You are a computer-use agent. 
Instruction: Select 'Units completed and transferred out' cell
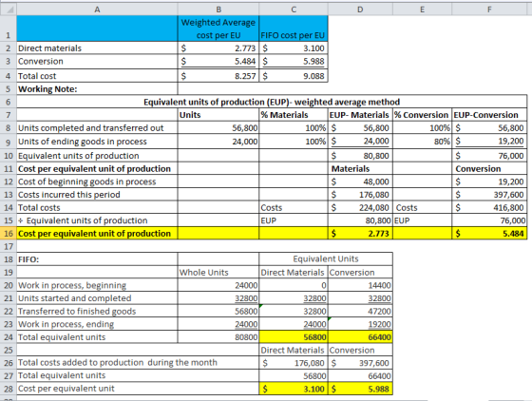tap(97, 128)
